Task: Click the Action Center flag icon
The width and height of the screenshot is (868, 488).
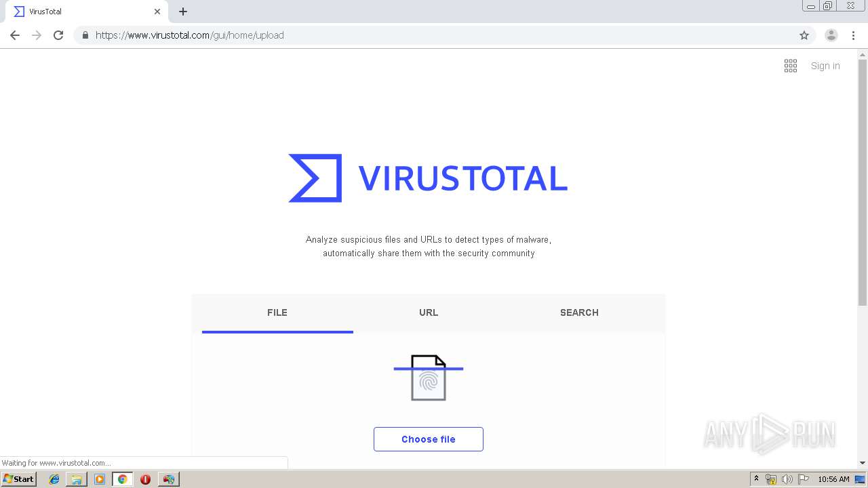Action: click(x=804, y=479)
